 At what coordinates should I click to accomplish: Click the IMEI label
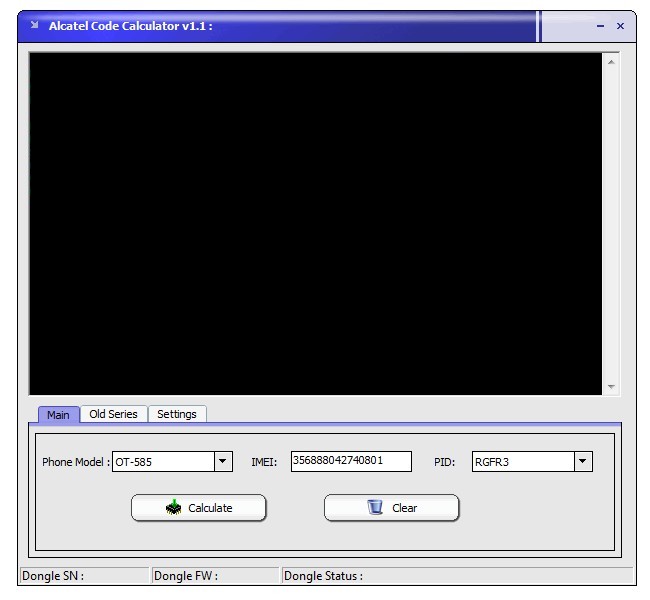(264, 462)
